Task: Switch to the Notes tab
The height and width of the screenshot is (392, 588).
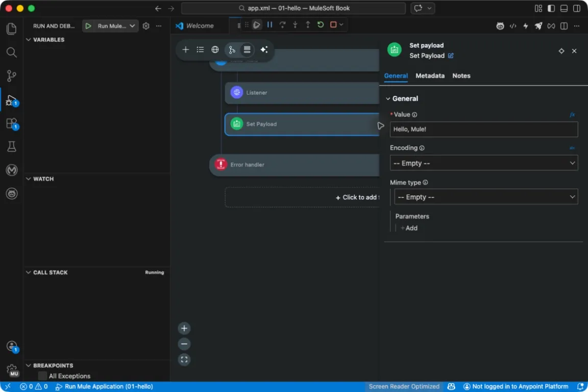Action: pyautogui.click(x=461, y=76)
